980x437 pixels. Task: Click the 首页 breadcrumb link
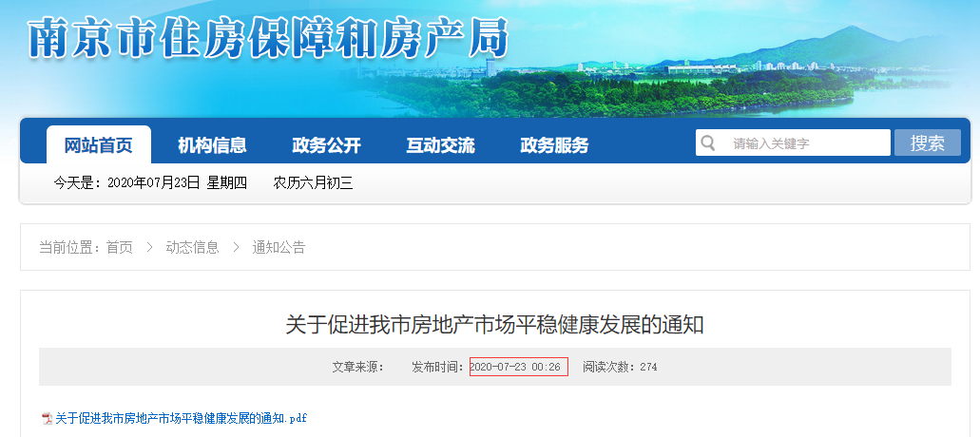click(120, 247)
